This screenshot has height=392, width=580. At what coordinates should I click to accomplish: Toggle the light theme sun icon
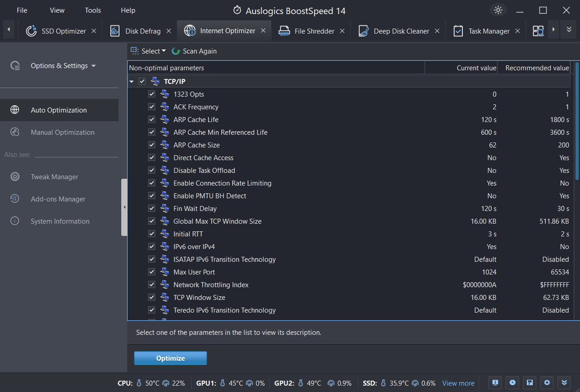pyautogui.click(x=498, y=10)
